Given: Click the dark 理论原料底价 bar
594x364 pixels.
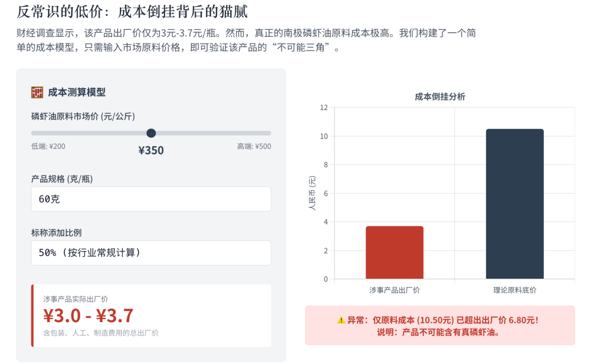Looking at the screenshot, I should 515,203.
